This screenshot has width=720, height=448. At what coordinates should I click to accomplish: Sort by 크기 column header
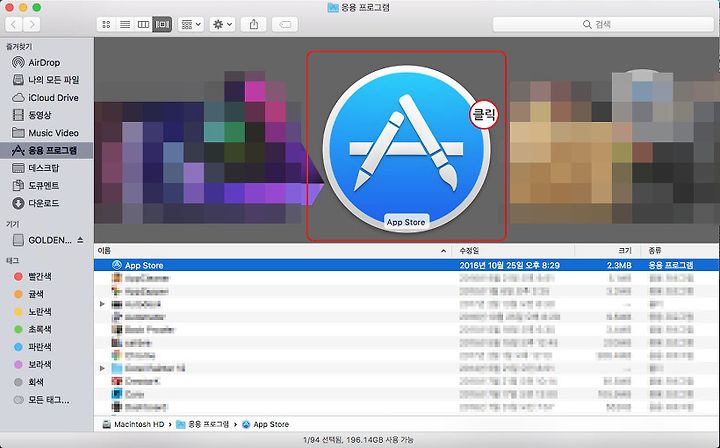coord(625,251)
